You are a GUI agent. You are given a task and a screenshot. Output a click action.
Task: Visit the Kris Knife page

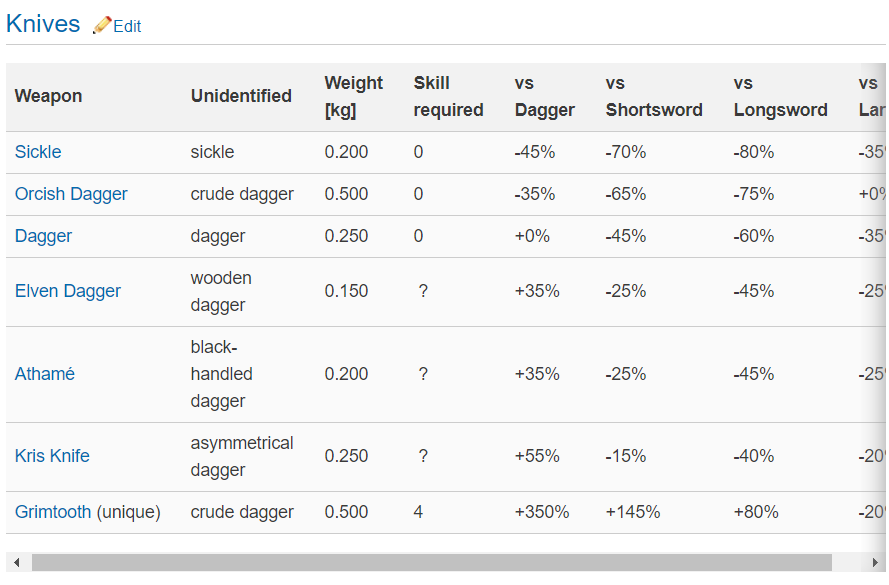52,456
